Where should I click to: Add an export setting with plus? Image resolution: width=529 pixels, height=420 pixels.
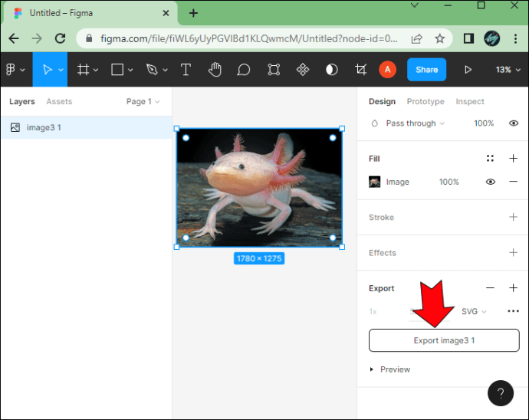[x=513, y=287]
